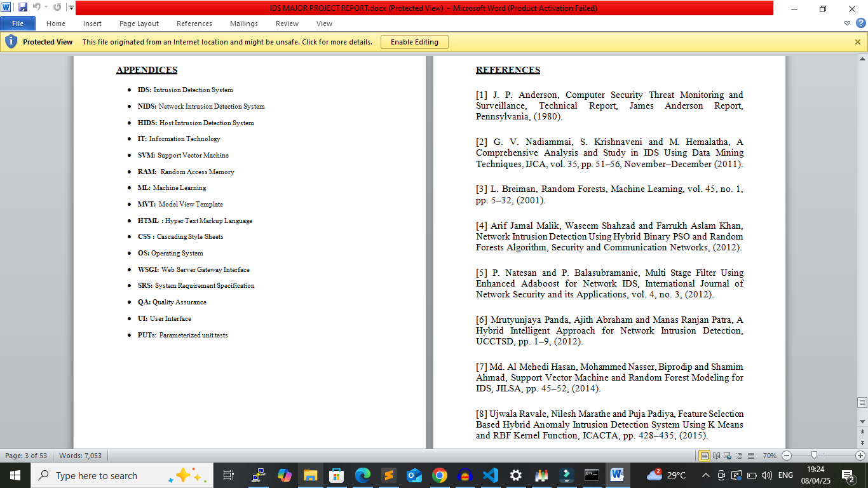
Task: Open Outlook from taskbar
Action: coord(414,475)
